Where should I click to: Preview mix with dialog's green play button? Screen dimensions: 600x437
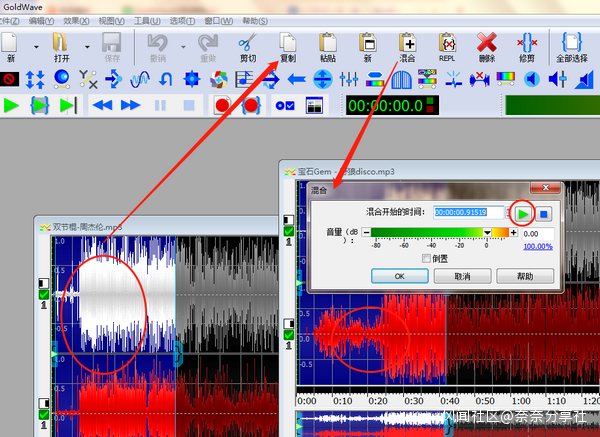coord(522,212)
